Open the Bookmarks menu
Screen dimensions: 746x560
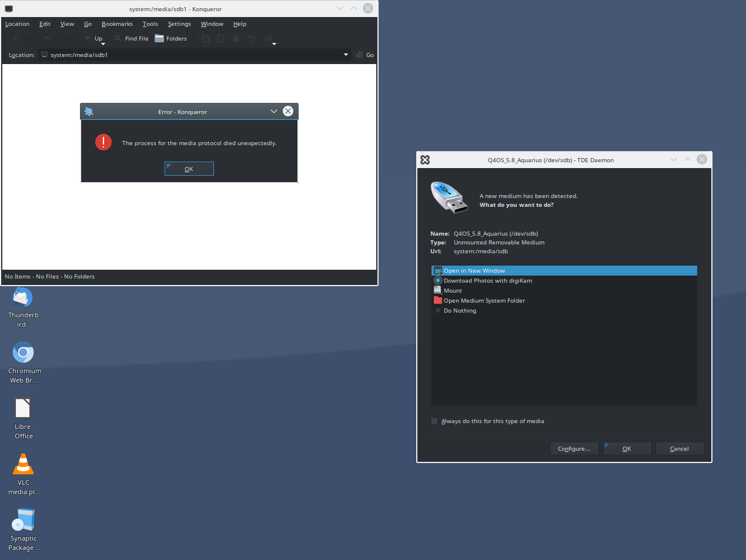[117, 24]
